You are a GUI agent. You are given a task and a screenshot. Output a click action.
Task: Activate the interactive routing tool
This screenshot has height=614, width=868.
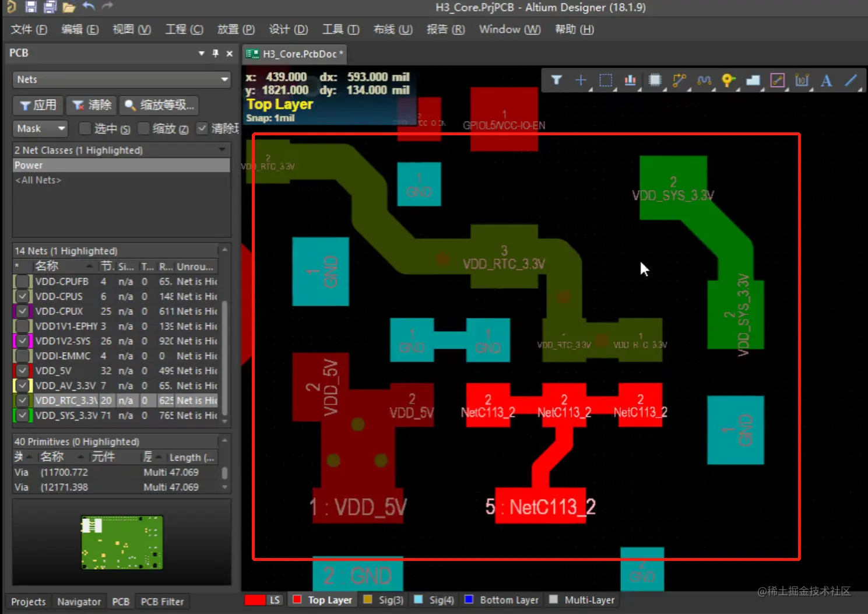[679, 80]
